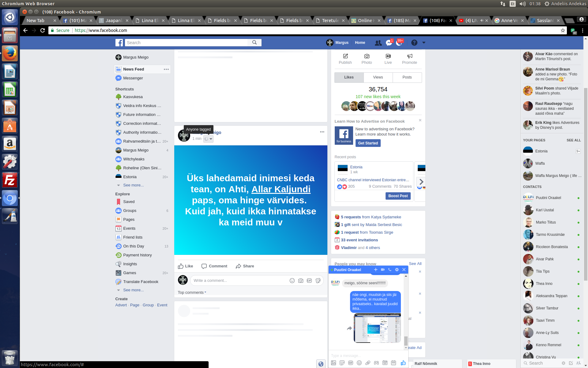Screen dimensions: 588x368
Task: Open the account menu dropdown arrow
Action: coord(424,43)
